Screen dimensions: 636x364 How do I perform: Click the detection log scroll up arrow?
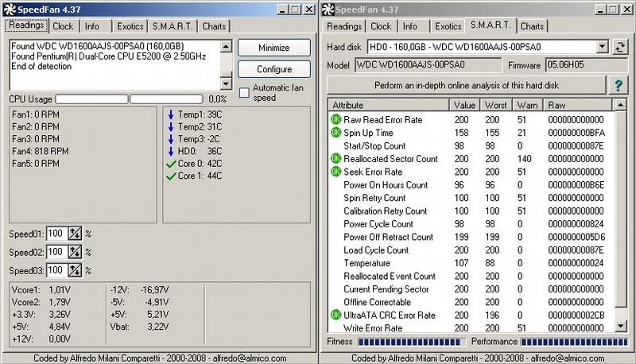[x=226, y=46]
